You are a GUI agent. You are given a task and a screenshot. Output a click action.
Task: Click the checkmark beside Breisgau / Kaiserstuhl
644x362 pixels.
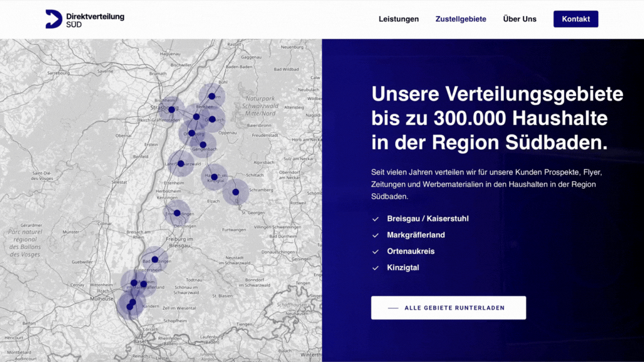(x=376, y=219)
